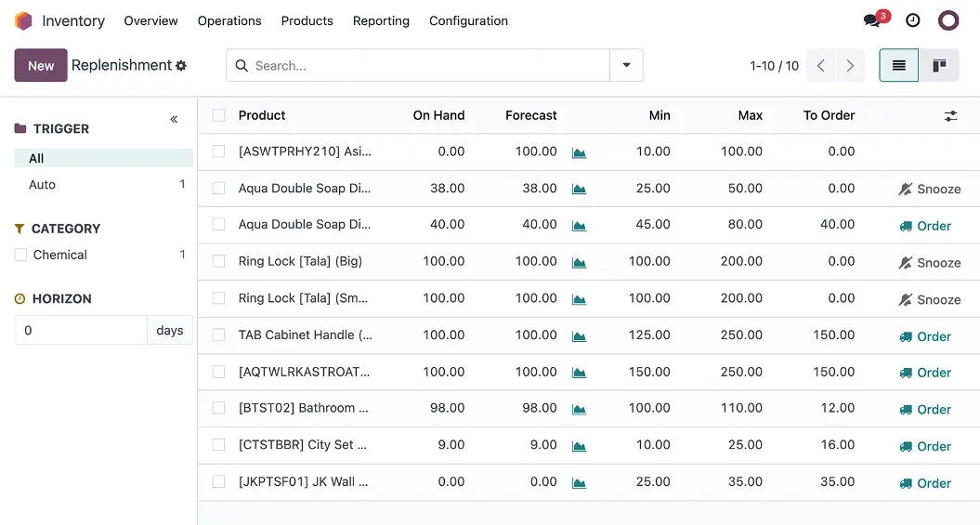Open forecast graph for Aqua Double Soap 40.00 row
Image resolution: width=980 pixels, height=525 pixels.
click(580, 226)
